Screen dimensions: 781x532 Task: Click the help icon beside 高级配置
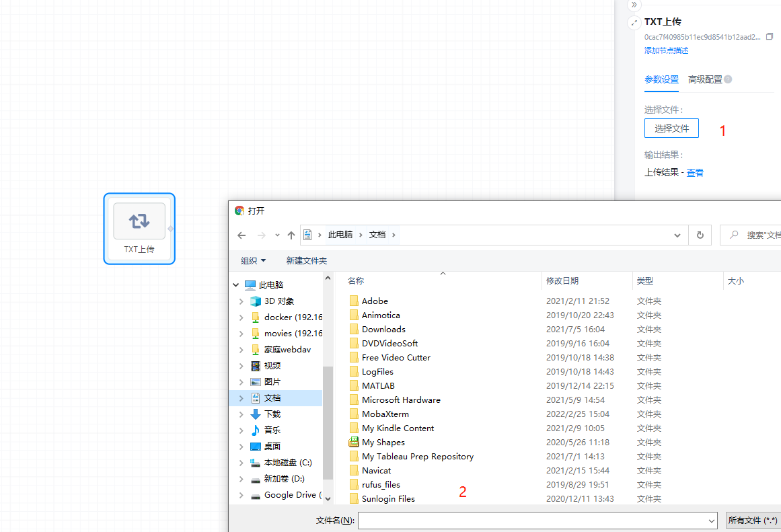click(x=728, y=79)
